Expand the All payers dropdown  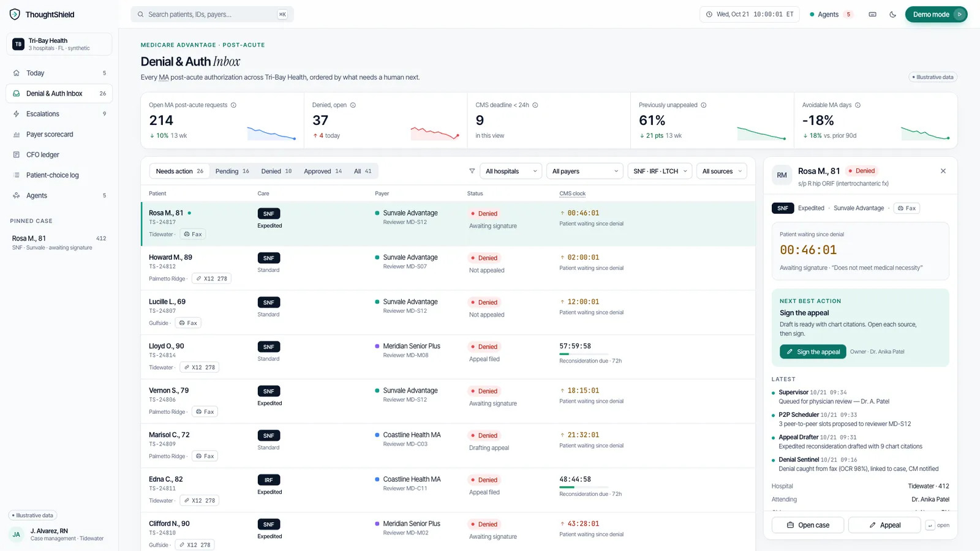[x=584, y=171]
